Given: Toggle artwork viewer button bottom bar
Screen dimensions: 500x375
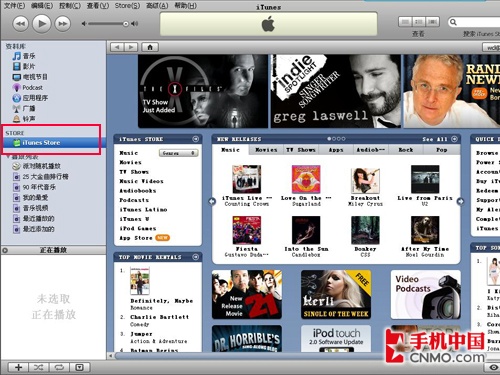Looking at the screenshot, I should [x=79, y=367].
